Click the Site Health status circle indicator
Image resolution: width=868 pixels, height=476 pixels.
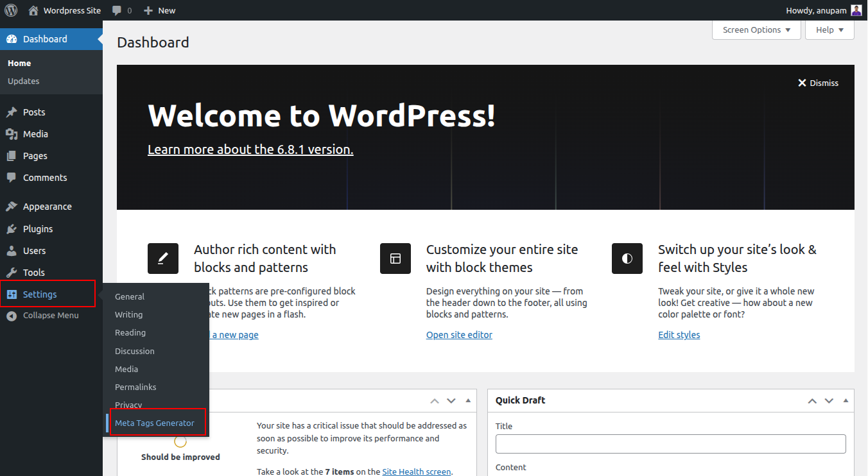click(180, 441)
